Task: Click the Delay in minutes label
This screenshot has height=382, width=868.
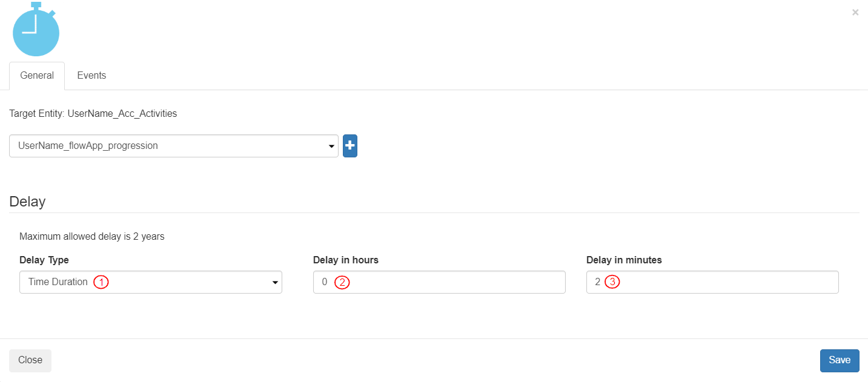Action: point(624,260)
